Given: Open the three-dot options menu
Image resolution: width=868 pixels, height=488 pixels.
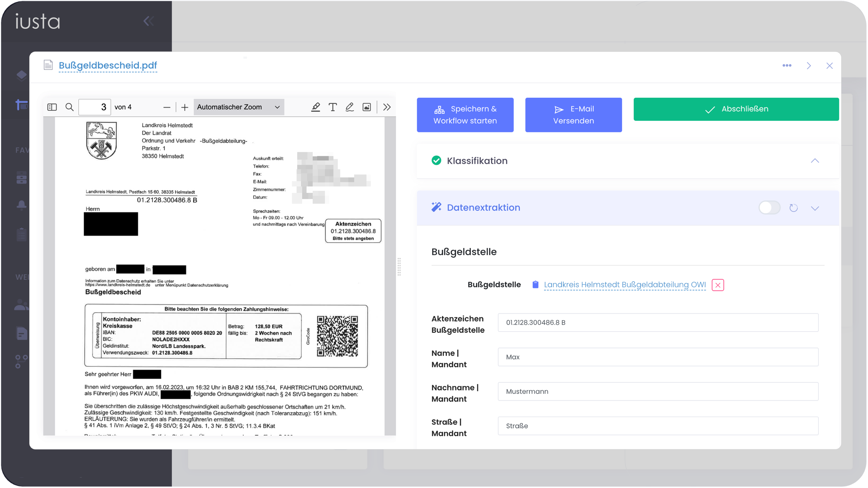Looking at the screenshot, I should [787, 65].
